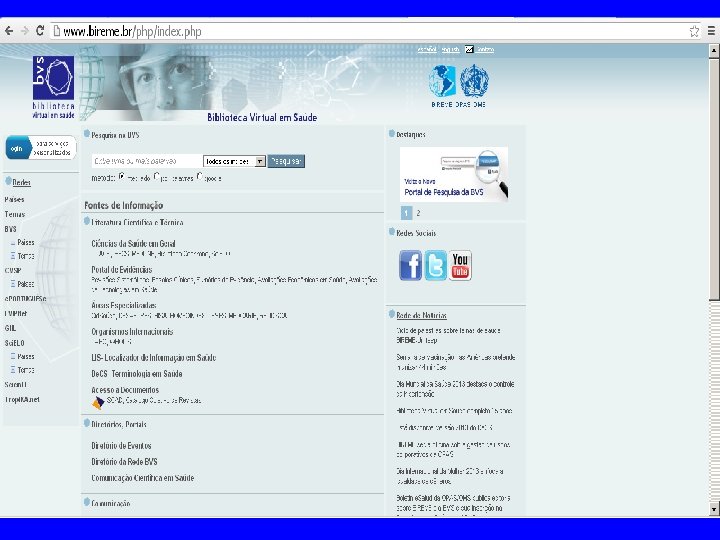Open Boletín eSalud da OPAS/OMS news item

pos(453,503)
